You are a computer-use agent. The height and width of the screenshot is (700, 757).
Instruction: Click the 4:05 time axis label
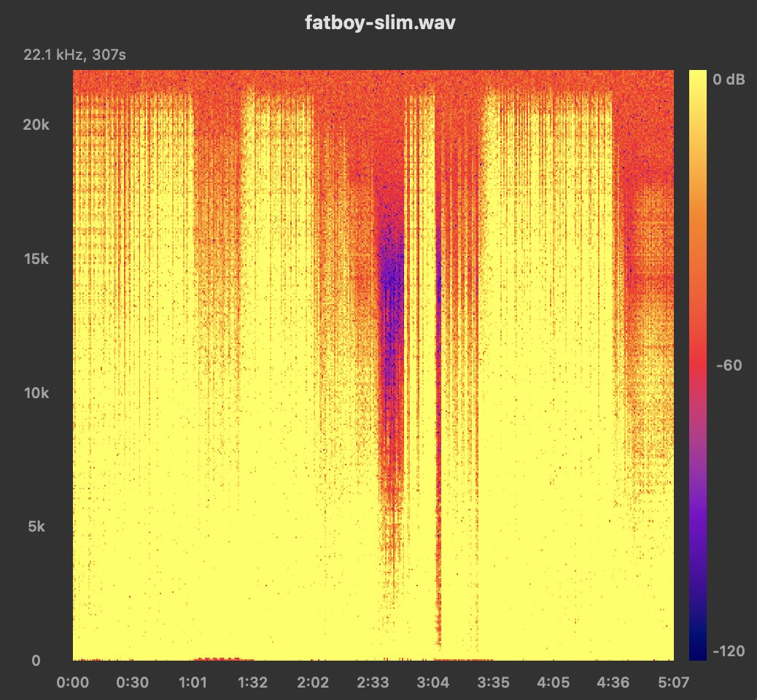pyautogui.click(x=554, y=682)
